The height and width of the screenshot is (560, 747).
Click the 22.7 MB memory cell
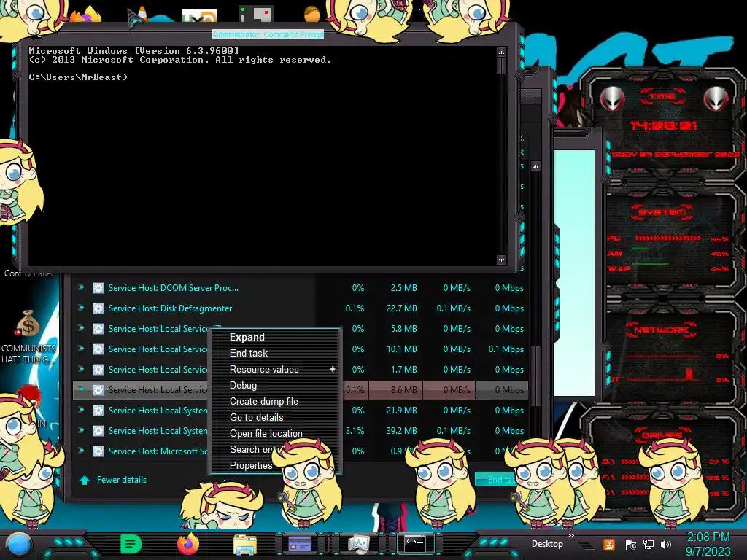[401, 308]
